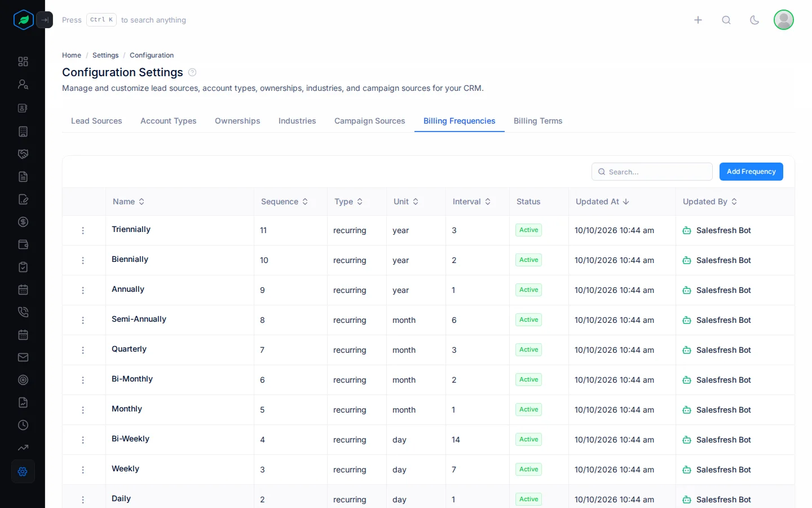
Task: Focus the frequency Search field
Action: (x=652, y=172)
